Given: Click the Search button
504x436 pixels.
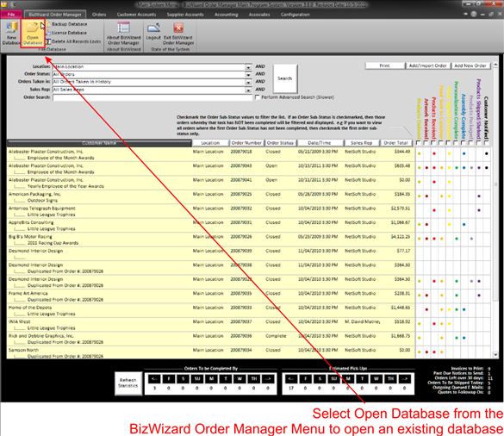Looking at the screenshot, I should pyautogui.click(x=285, y=78).
